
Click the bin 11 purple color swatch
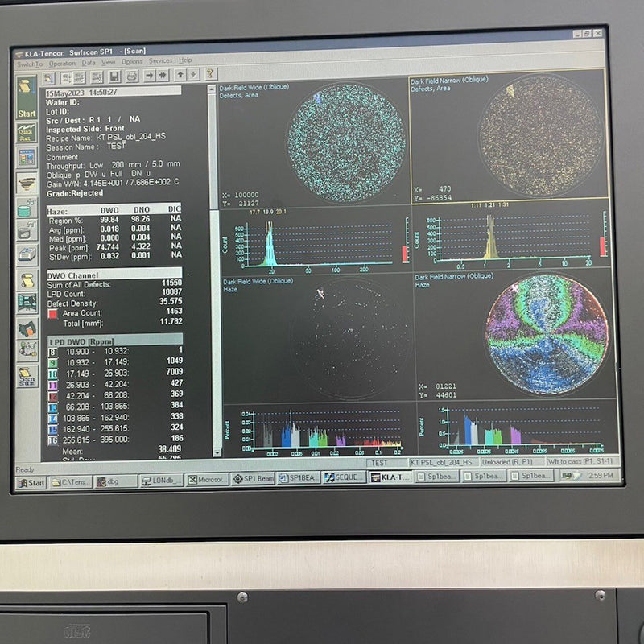(x=52, y=386)
